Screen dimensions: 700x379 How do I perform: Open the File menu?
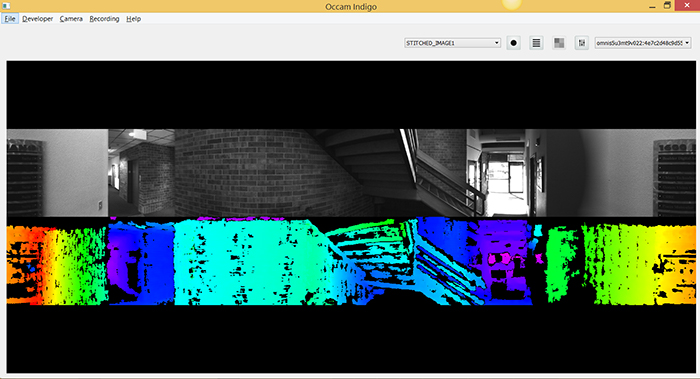10,19
